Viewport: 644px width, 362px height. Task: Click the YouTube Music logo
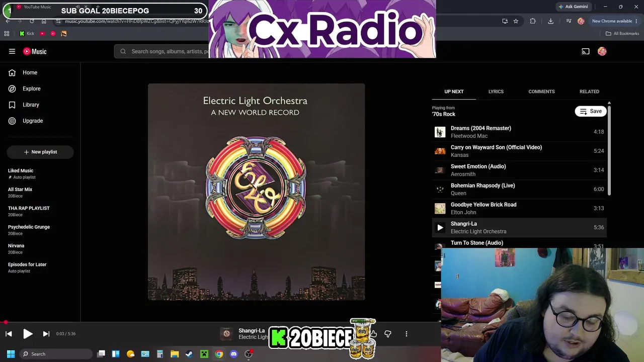(x=35, y=51)
